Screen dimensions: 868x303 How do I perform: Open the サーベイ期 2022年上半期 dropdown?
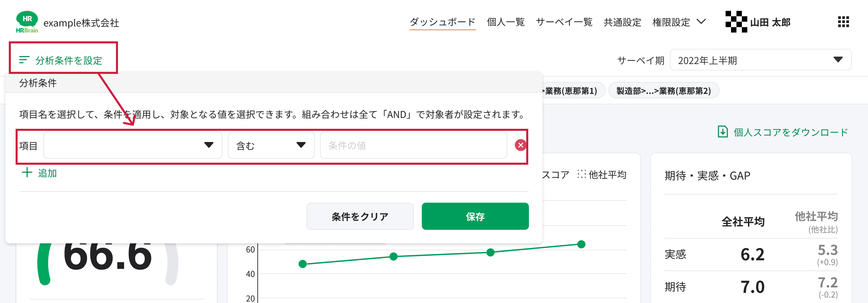point(761,60)
